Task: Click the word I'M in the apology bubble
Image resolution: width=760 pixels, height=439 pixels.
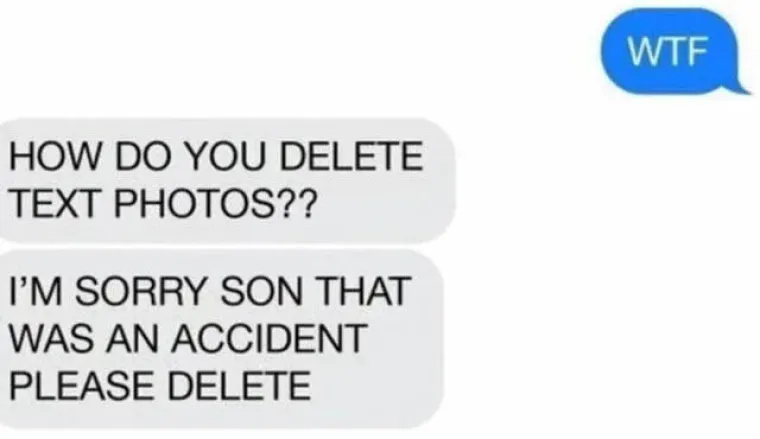Action: click(x=35, y=290)
